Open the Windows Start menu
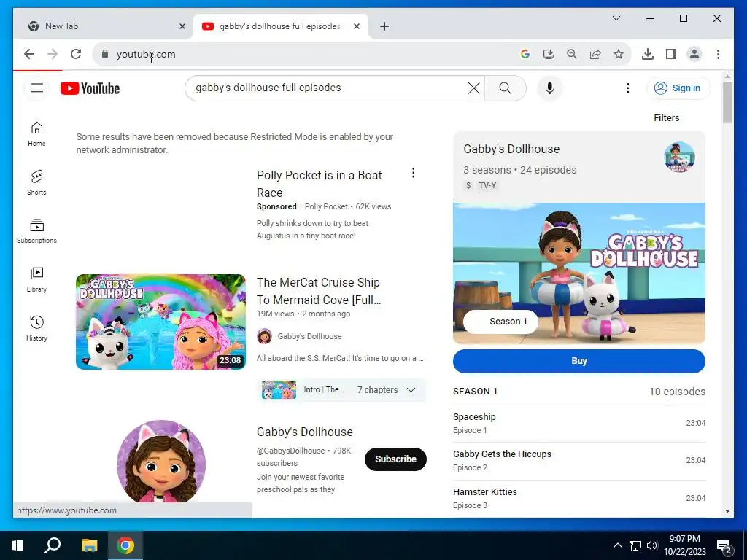 [18, 545]
